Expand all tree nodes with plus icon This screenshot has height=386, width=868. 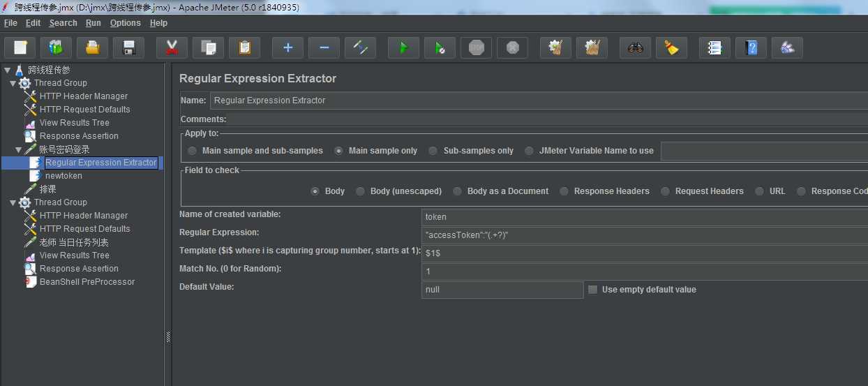pyautogui.click(x=287, y=47)
